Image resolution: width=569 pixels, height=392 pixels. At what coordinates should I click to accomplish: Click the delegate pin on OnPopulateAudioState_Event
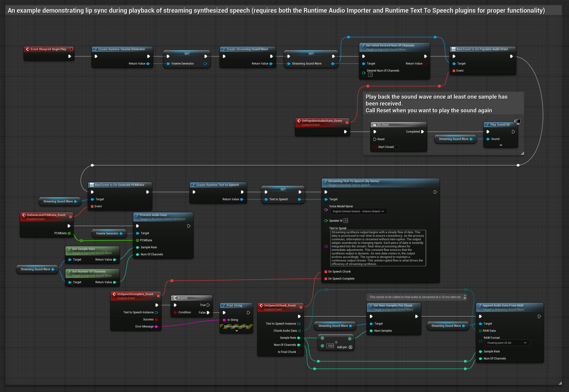347,122
